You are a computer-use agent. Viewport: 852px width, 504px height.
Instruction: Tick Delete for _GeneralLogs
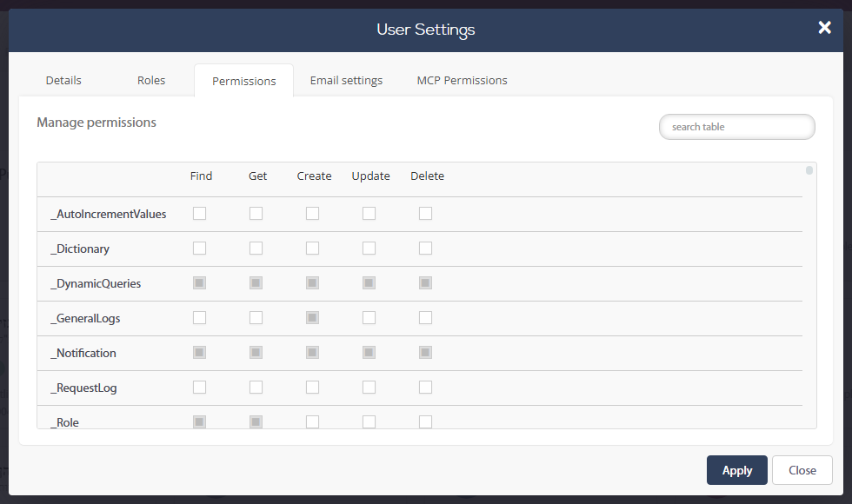pos(425,318)
